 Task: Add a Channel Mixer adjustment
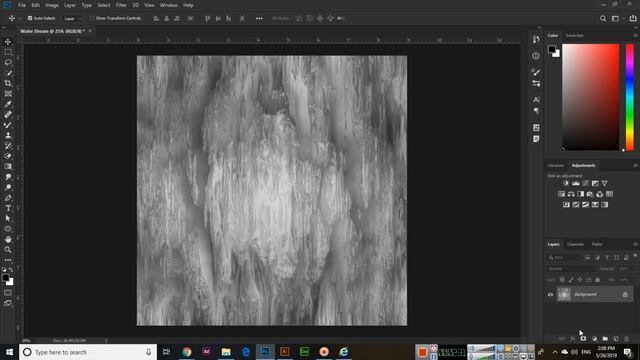(x=600, y=194)
